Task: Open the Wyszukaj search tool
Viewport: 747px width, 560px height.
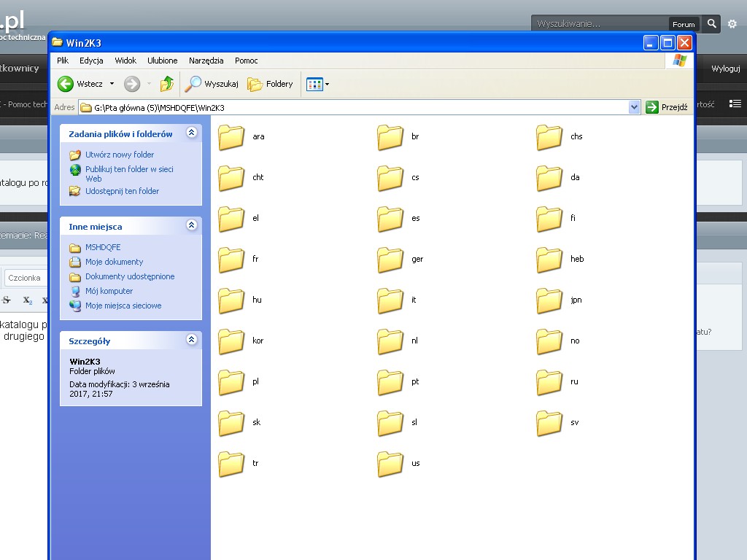Action: tap(212, 84)
